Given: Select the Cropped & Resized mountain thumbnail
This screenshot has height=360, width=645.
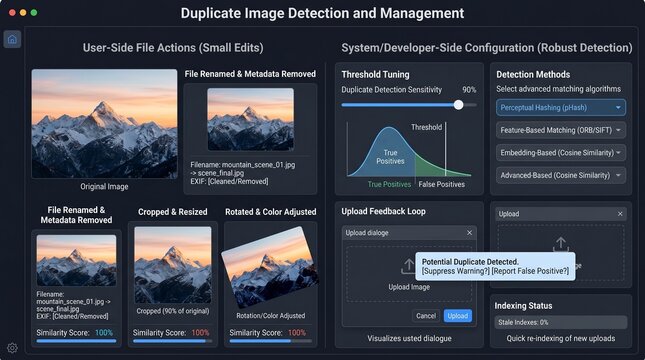Looking at the screenshot, I should coord(173,265).
